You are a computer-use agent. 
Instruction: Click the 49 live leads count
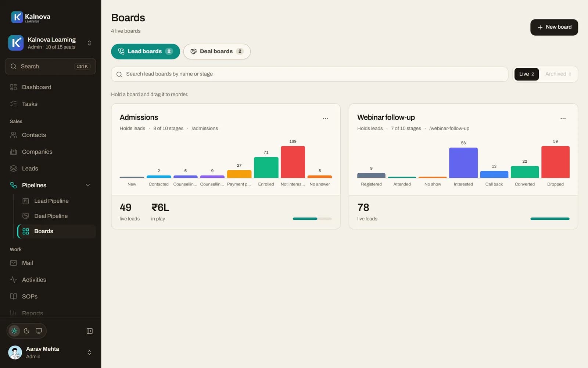coord(126,208)
